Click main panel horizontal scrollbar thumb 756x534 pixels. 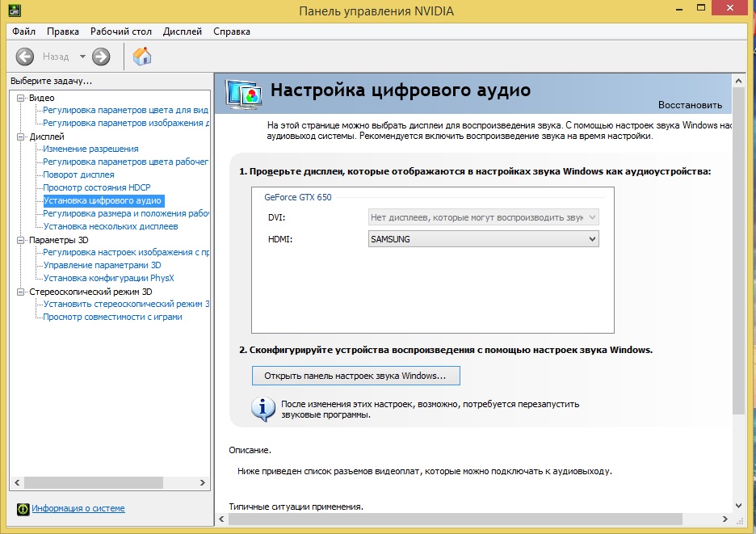click(456, 519)
